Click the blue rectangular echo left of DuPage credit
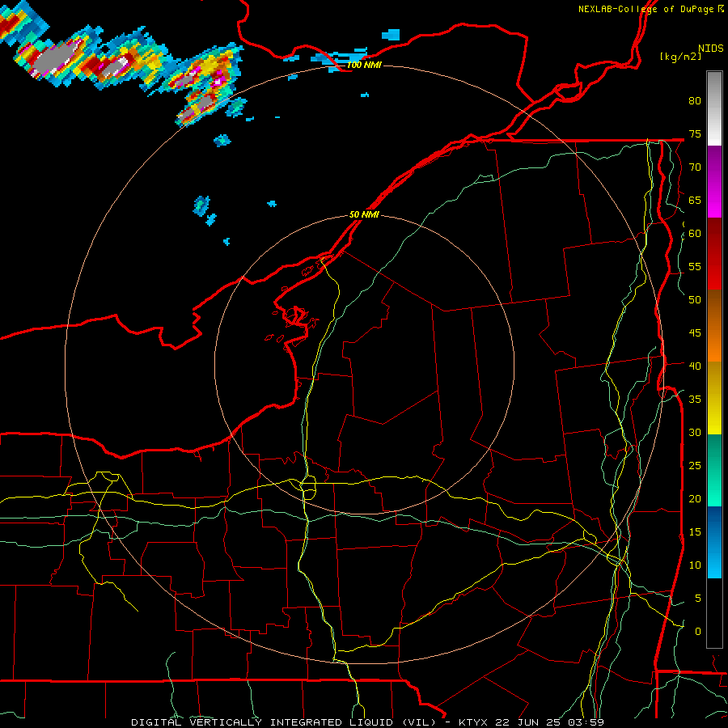The image size is (728, 728). pos(391,34)
